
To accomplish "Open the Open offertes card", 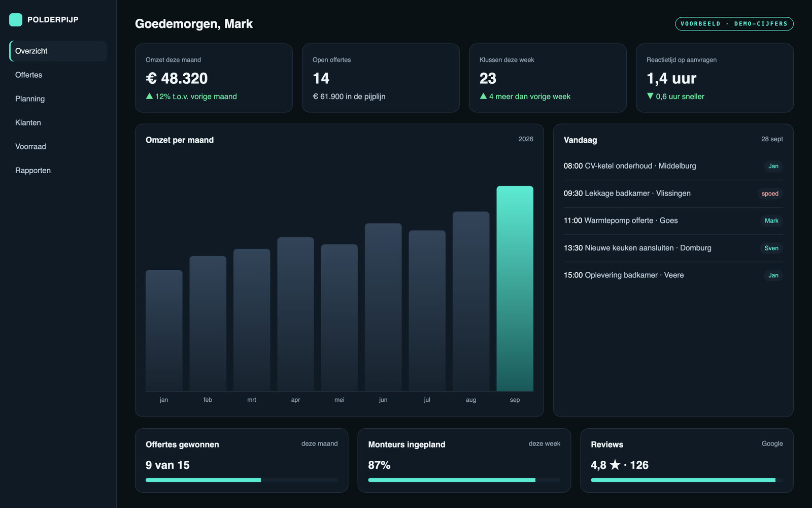I will [381, 78].
